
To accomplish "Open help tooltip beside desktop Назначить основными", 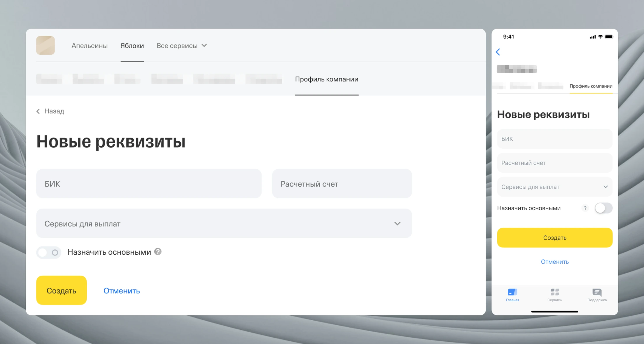I will (x=158, y=252).
